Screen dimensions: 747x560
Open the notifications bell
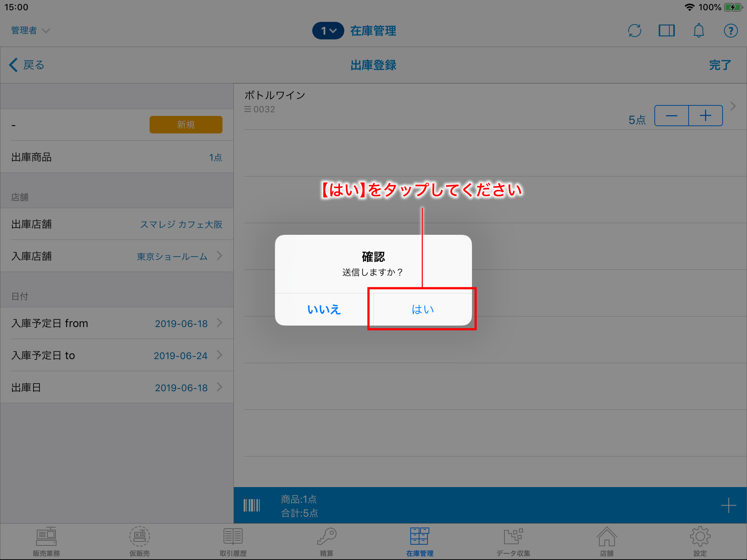click(698, 31)
